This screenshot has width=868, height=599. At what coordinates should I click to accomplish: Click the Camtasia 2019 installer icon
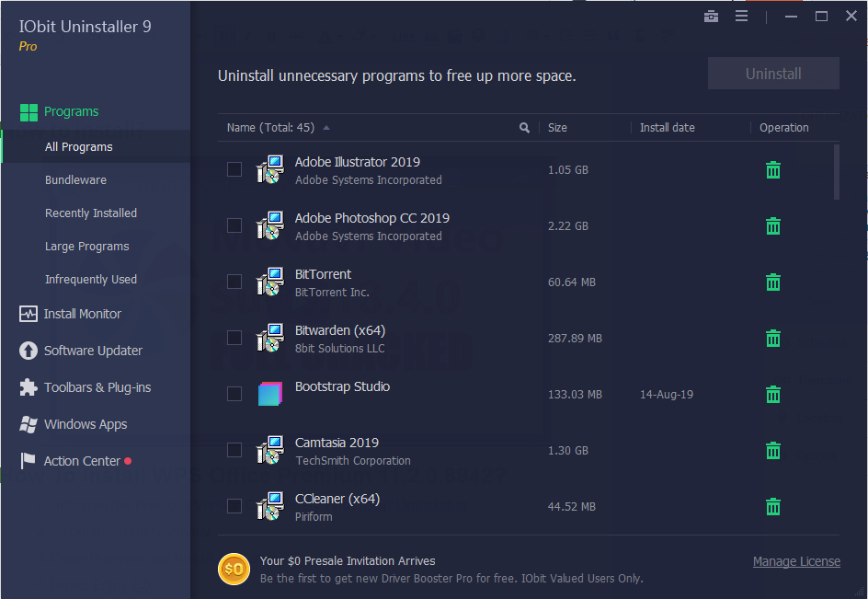click(x=270, y=450)
